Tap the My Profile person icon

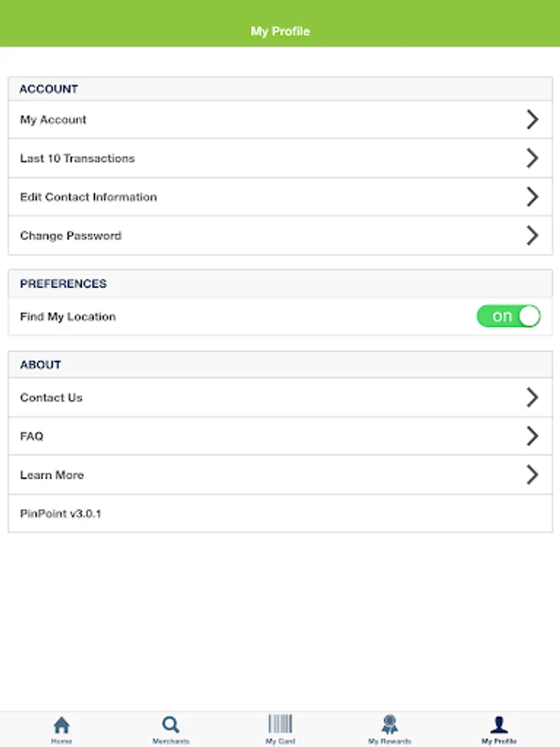tap(499, 725)
